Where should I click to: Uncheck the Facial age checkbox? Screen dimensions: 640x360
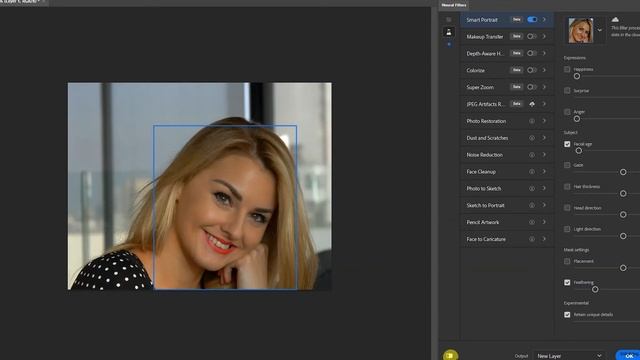tap(567, 144)
